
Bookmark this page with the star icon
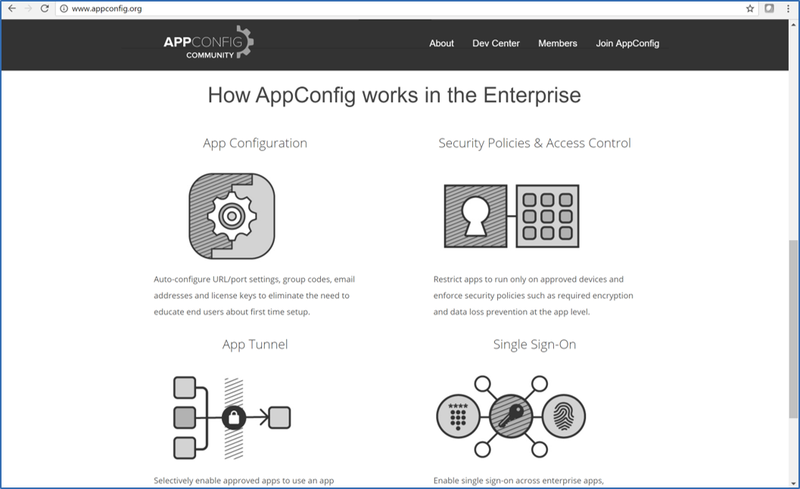[750, 8]
